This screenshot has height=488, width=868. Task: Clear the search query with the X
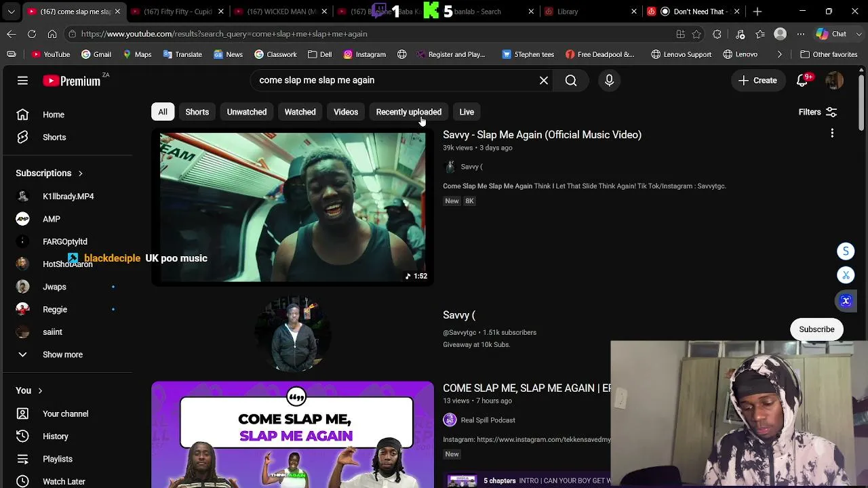coord(544,80)
